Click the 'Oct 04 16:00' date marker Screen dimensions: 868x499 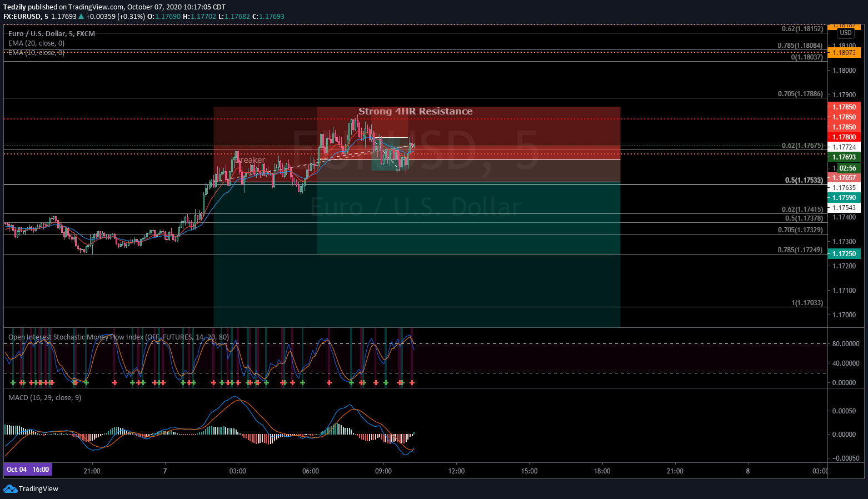coord(28,470)
